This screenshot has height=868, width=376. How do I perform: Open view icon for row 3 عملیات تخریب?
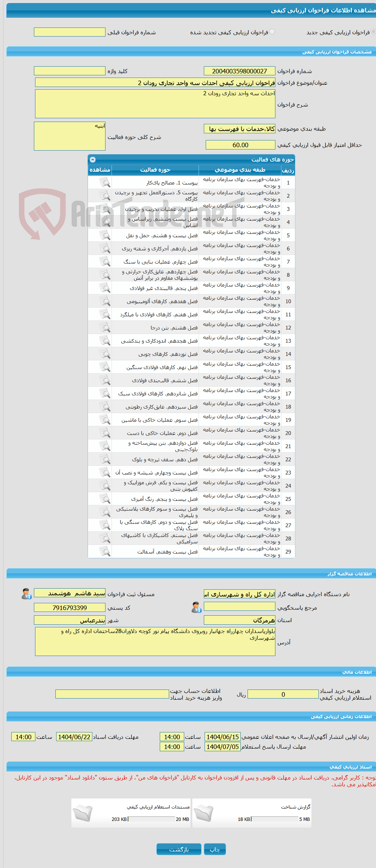click(x=105, y=209)
